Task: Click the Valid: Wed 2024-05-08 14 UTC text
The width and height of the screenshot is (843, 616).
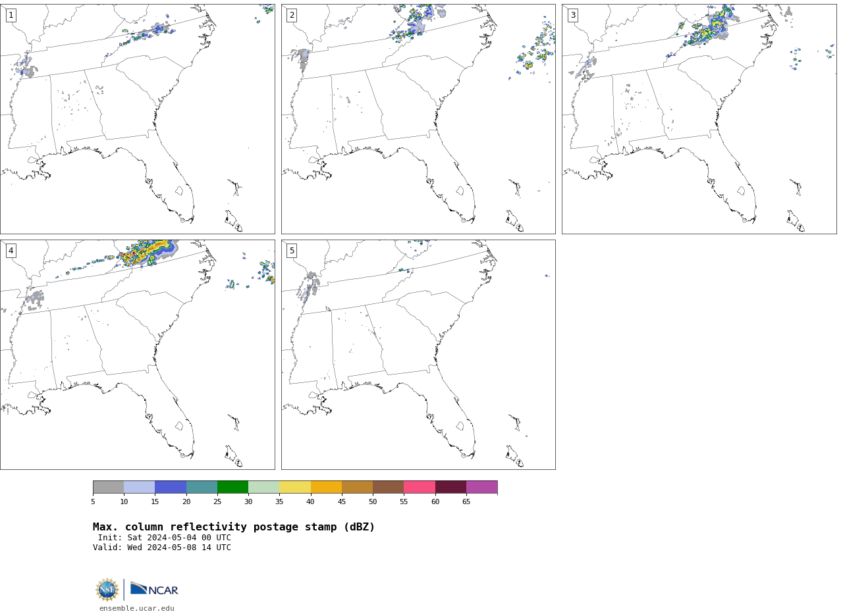Action: (162, 548)
